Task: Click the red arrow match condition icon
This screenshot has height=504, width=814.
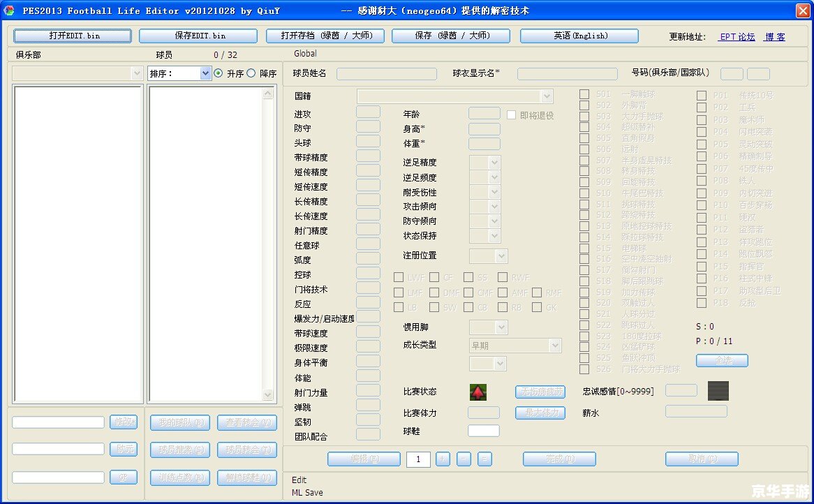Action: point(478,392)
